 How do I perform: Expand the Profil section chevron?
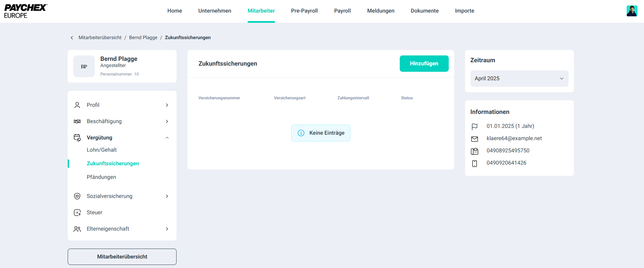[x=167, y=105]
